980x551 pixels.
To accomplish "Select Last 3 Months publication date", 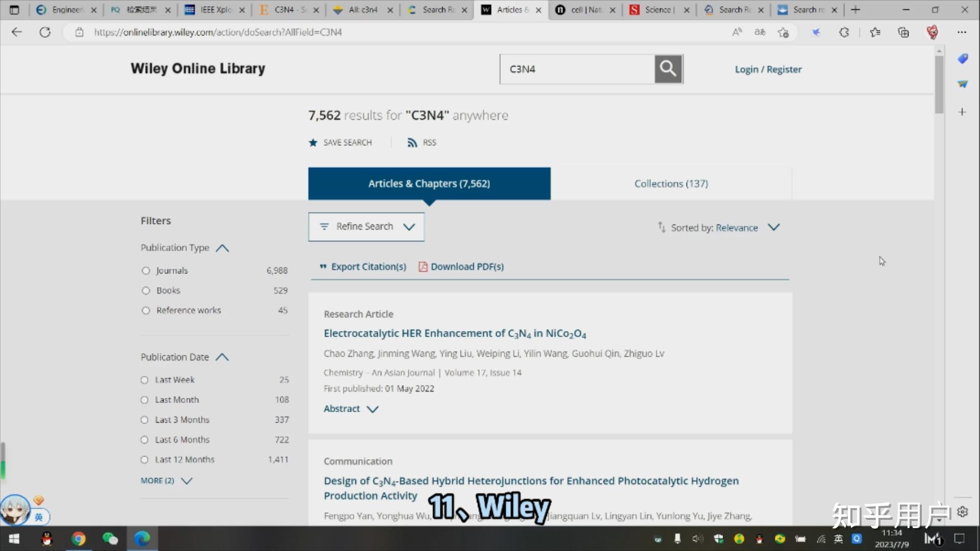I will [x=144, y=420].
